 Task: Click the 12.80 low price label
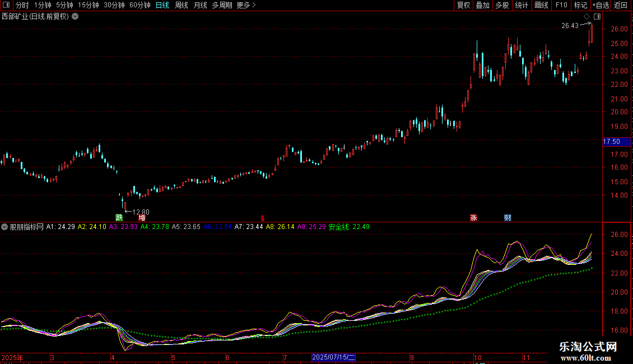pos(141,212)
